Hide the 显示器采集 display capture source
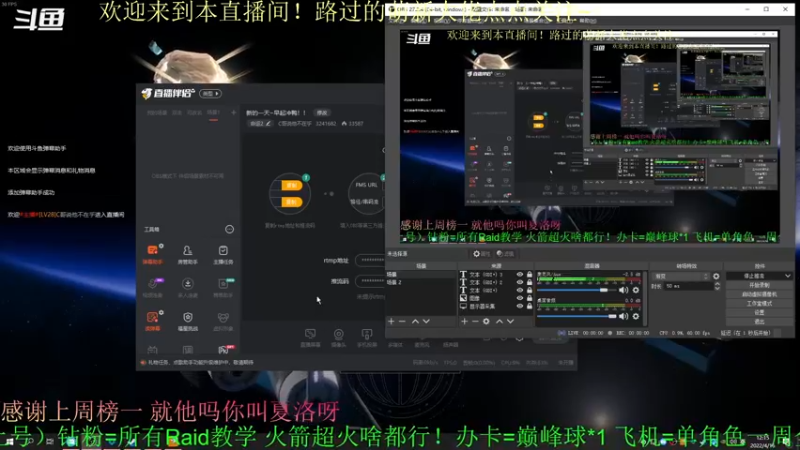Image resolution: width=800 pixels, height=450 pixels. (520, 306)
